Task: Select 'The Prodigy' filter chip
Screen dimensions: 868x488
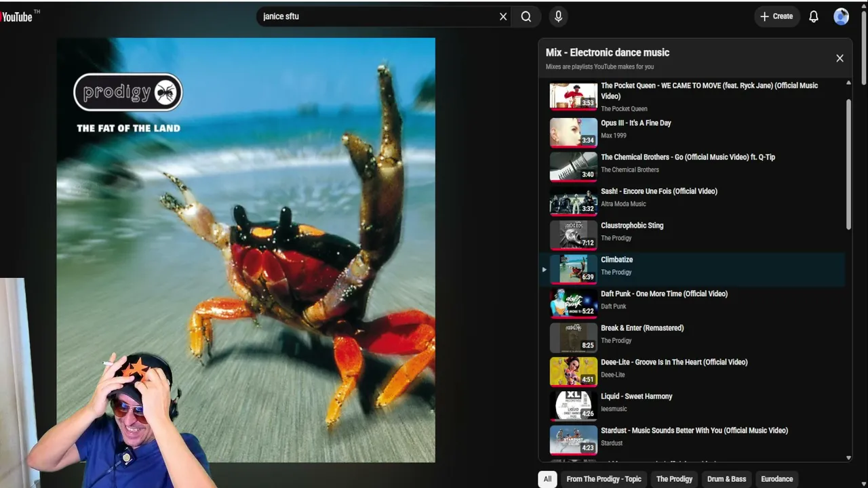Action: 674,479
